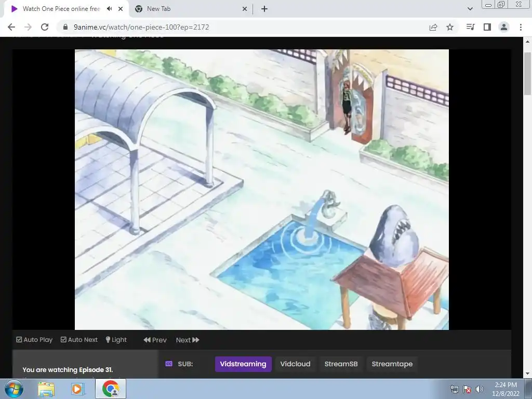The height and width of the screenshot is (399, 532).
Task: Open the network tray icon
Action: point(454,389)
